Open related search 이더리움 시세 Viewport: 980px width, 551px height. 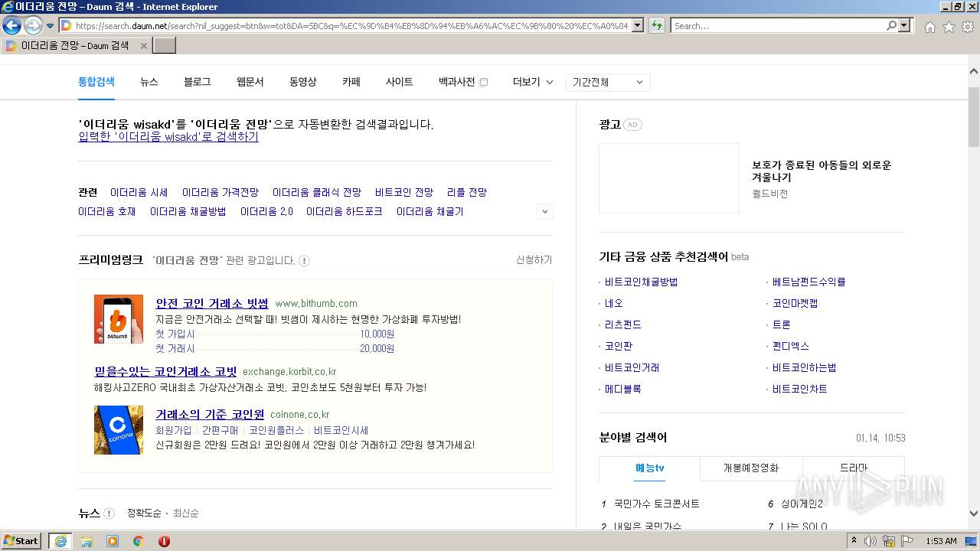[139, 193]
